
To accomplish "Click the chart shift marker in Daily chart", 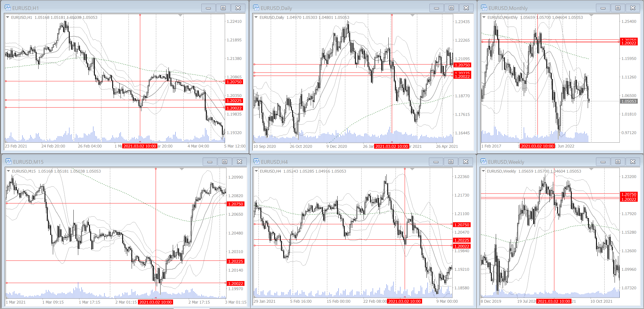I will (x=412, y=15).
